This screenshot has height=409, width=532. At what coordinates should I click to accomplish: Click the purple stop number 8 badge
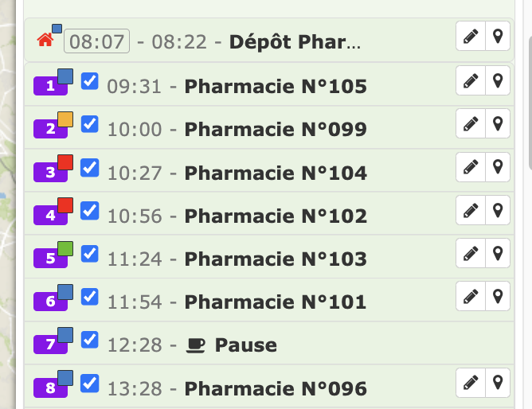tap(49, 389)
